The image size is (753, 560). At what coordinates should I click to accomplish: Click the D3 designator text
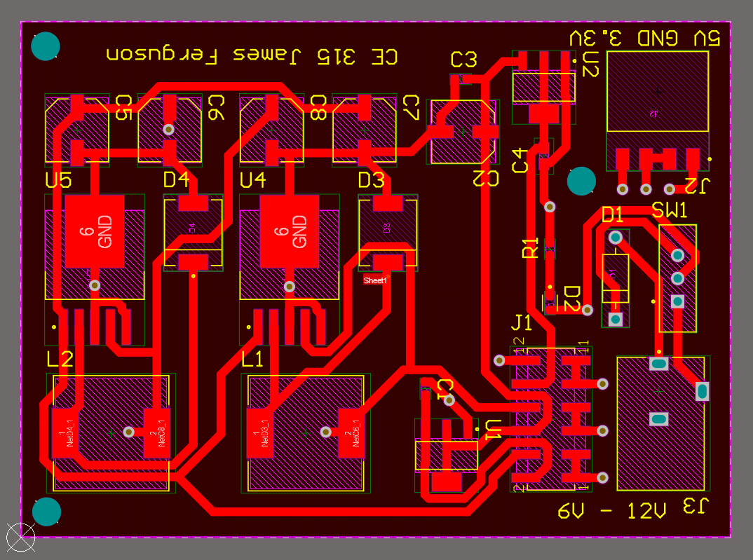[371, 180]
